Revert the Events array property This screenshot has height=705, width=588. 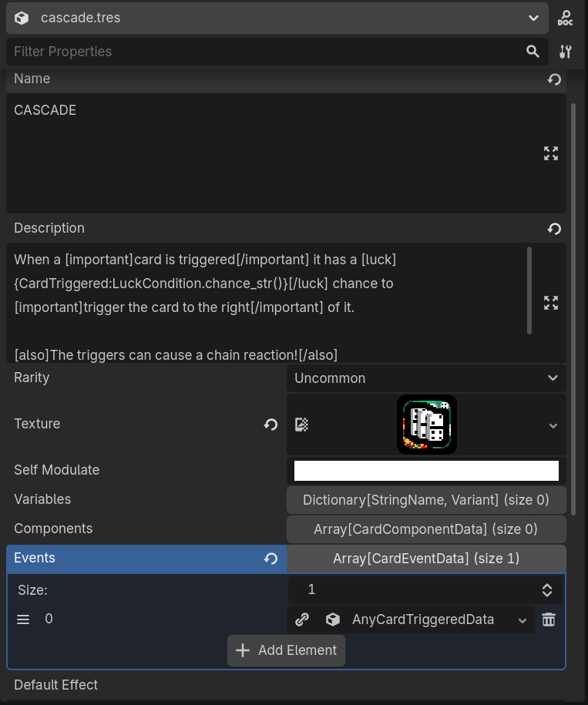[270, 559]
